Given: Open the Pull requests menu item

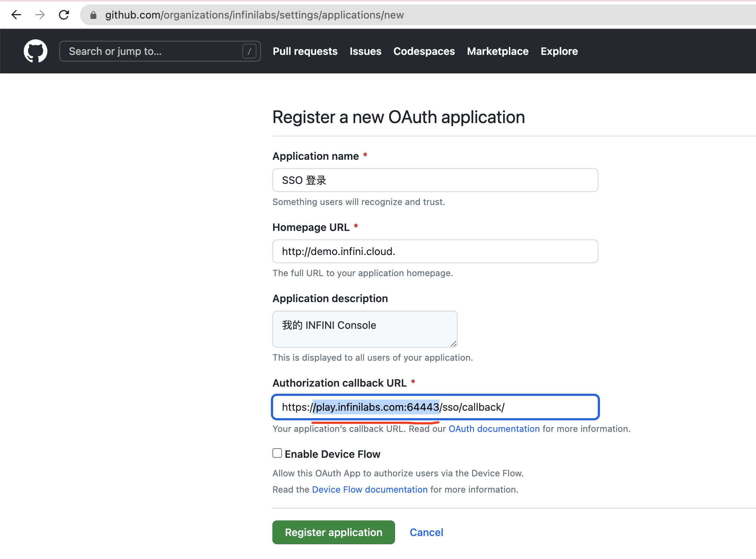Looking at the screenshot, I should click(305, 51).
